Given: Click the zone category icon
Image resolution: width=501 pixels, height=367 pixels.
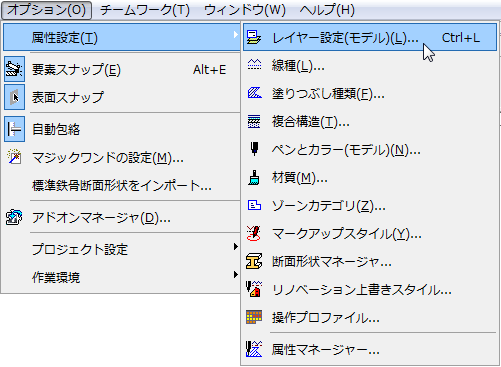Looking at the screenshot, I should pos(254,205).
